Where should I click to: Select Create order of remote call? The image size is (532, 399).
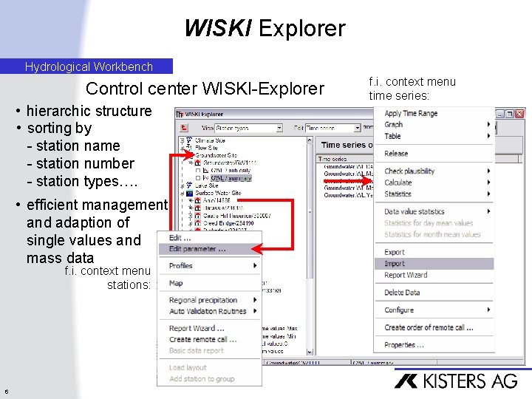click(434, 327)
